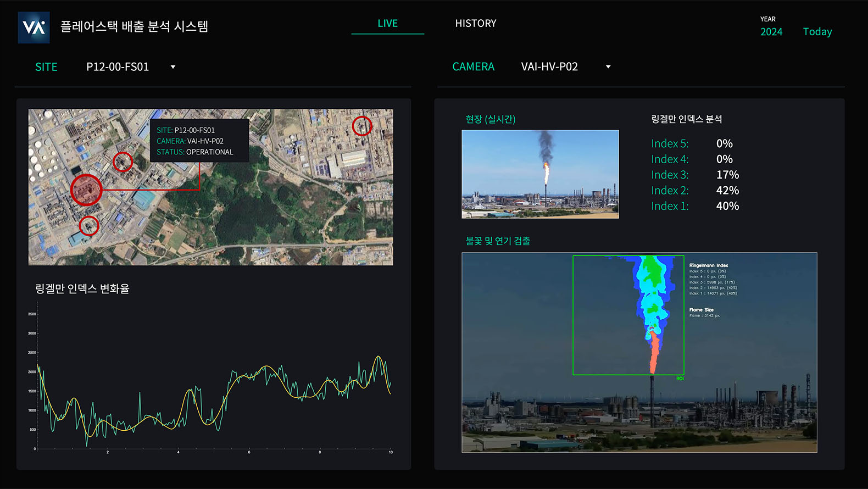The image size is (868, 489).
Task: Click the STATUS: OPERATIONAL tooltip text
Action: (195, 152)
